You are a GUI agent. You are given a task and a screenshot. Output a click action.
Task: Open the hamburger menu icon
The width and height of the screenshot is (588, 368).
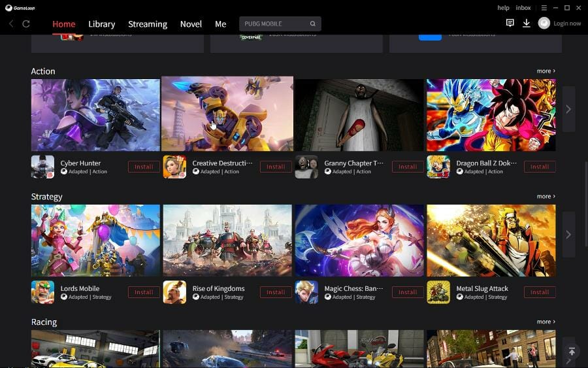click(544, 8)
